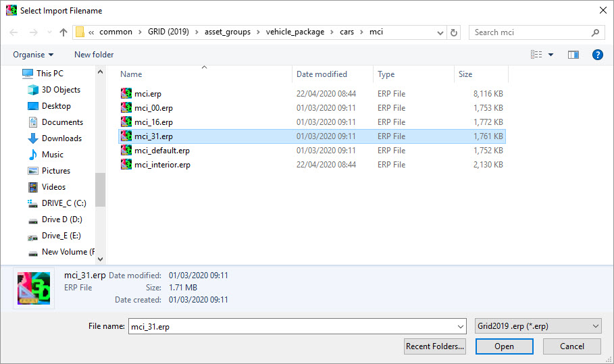
Task: Navigate to cars breadcrumb
Action: (x=347, y=32)
